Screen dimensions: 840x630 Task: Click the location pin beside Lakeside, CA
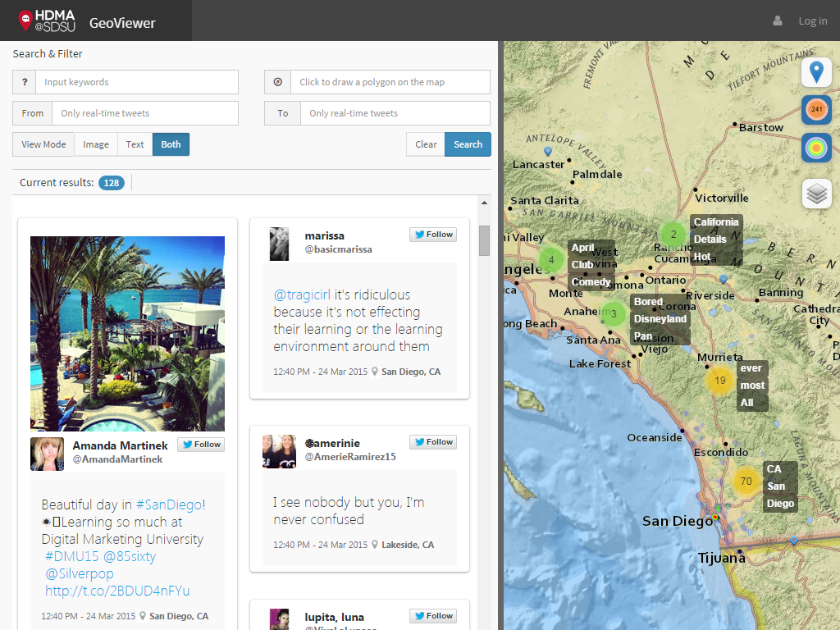click(375, 545)
